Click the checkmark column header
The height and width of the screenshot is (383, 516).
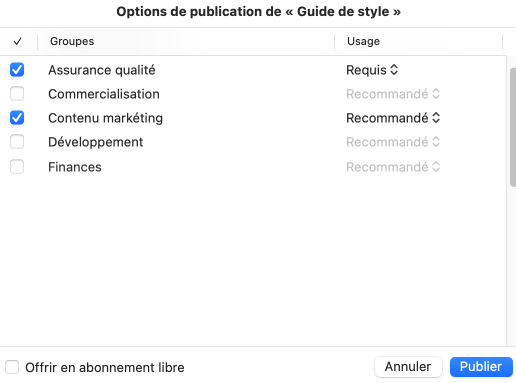tap(18, 41)
